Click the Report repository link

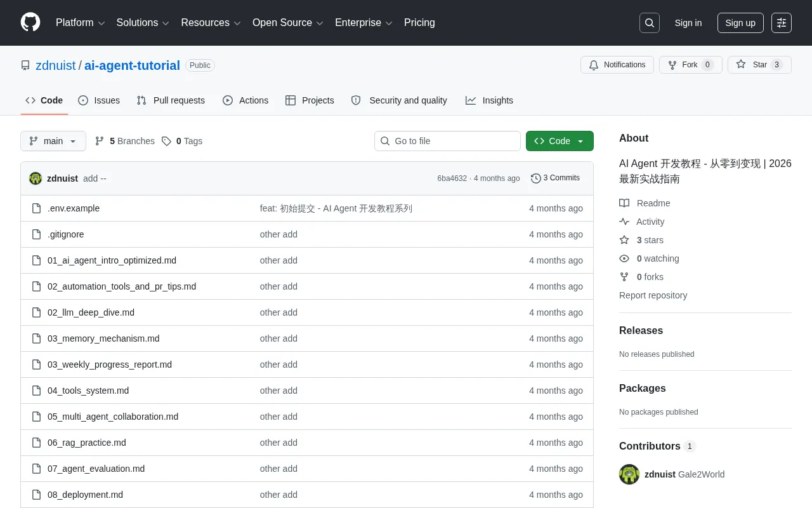(653, 295)
